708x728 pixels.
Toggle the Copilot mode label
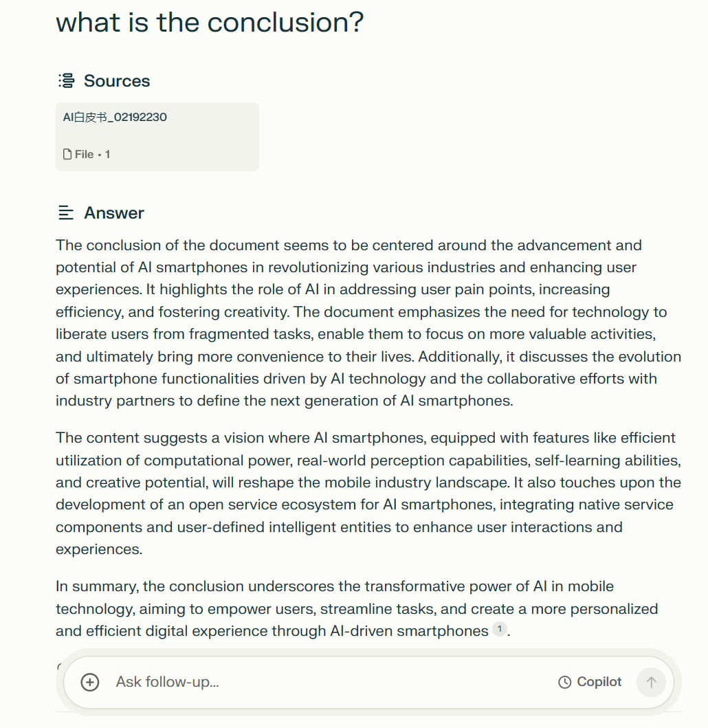pos(599,682)
